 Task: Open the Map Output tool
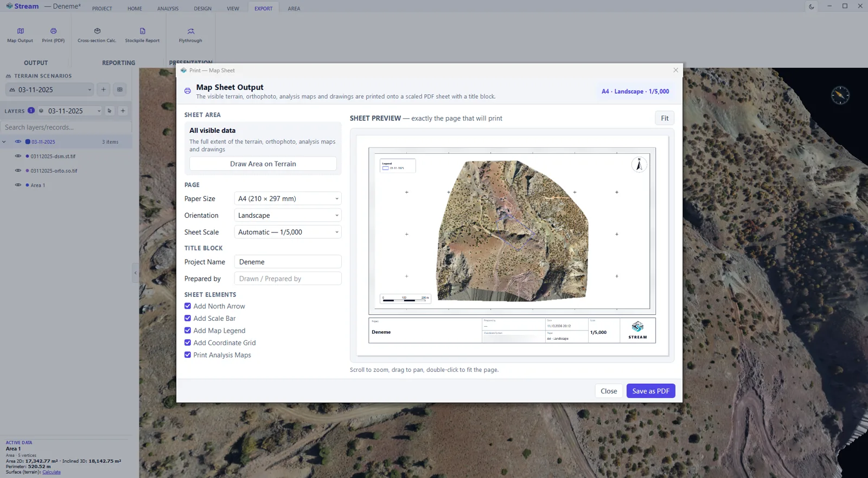(x=20, y=35)
